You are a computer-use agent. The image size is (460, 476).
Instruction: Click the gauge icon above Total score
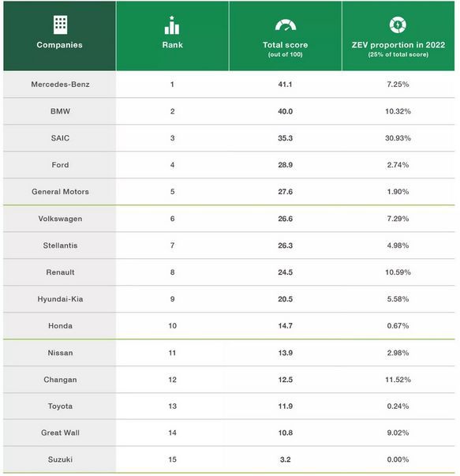pos(285,25)
